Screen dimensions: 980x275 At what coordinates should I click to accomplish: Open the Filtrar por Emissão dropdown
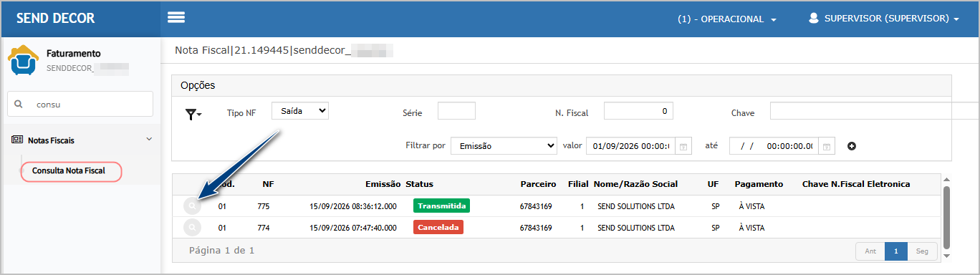click(504, 146)
